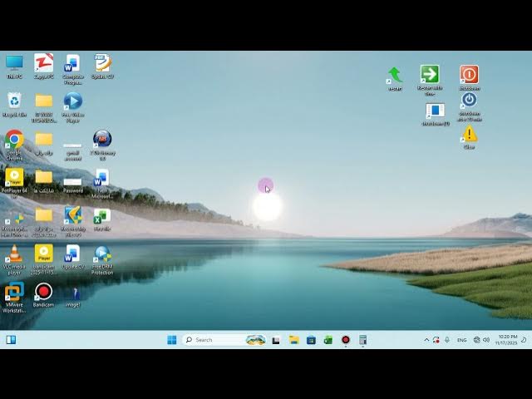Open Calculator from the taskbar
This screenshot has height=399, width=532.
(x=362, y=340)
